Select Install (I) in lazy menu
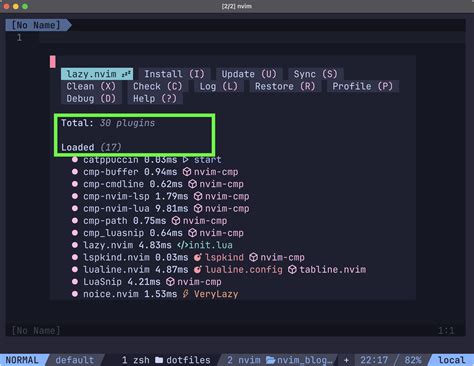474x366 pixels. tap(174, 74)
